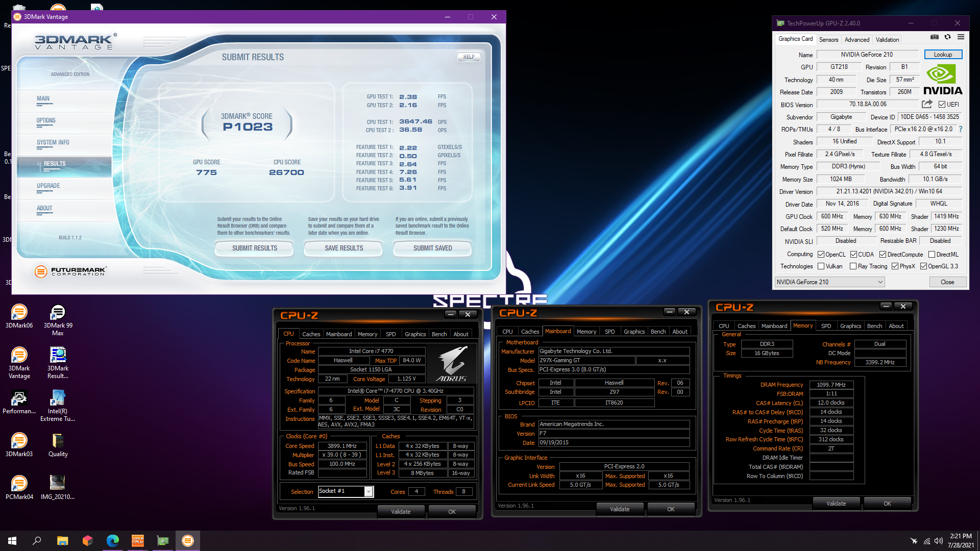Open Caches tab in CPU-Z CPU window
The width and height of the screenshot is (980, 551).
coord(311,334)
